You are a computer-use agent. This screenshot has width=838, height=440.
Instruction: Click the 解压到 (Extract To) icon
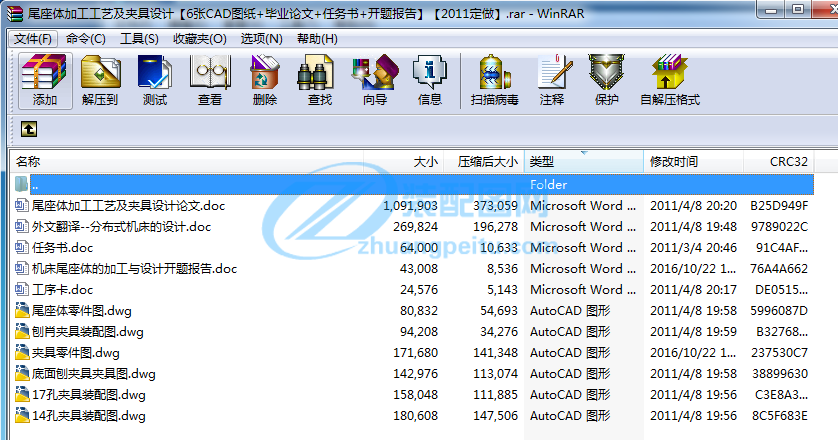click(100, 81)
